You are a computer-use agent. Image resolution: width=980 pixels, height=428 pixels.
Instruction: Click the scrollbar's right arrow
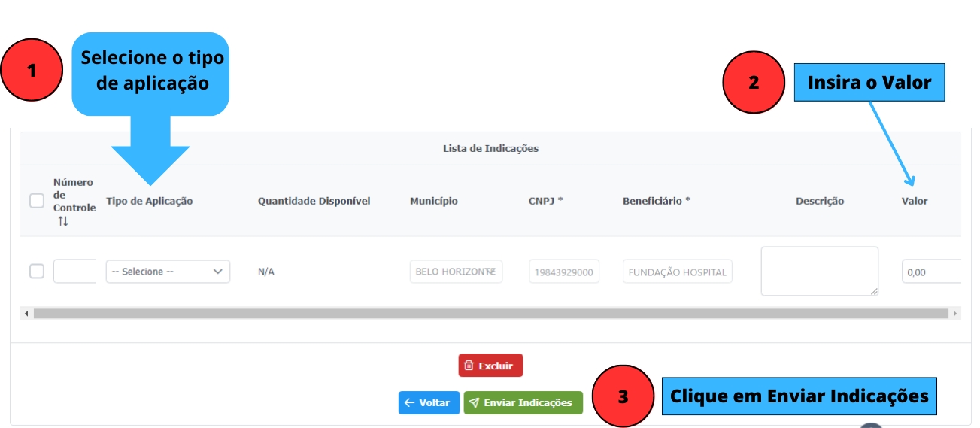pyautogui.click(x=955, y=313)
